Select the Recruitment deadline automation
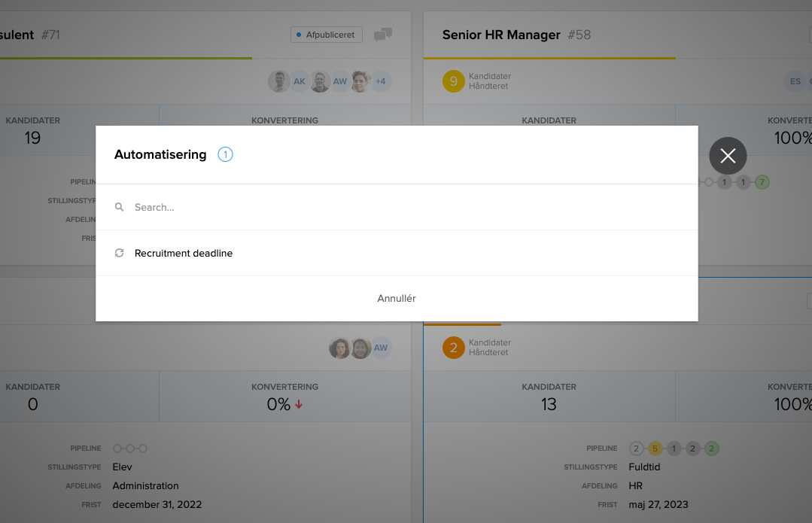 (184, 254)
